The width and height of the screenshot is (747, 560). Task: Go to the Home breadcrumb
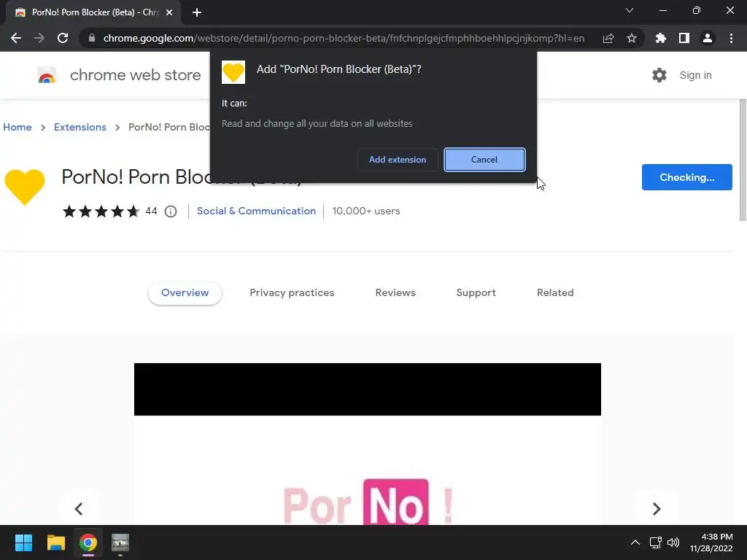tap(18, 127)
